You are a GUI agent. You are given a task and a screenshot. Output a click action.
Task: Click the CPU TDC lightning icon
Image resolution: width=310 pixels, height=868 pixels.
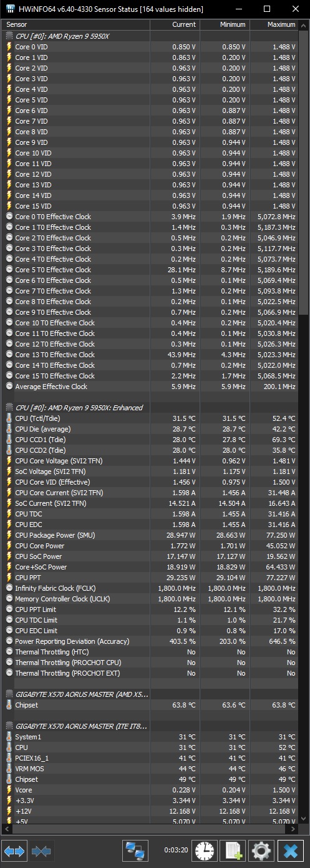9,514
